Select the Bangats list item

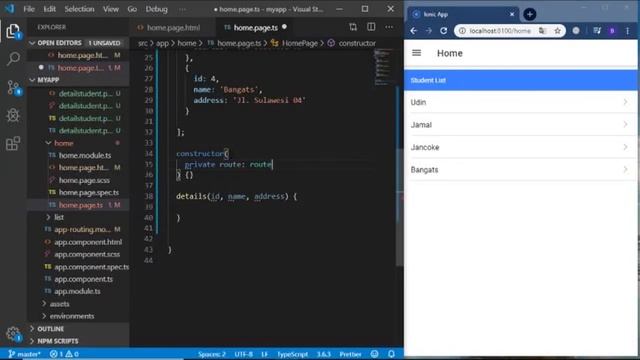click(x=521, y=169)
